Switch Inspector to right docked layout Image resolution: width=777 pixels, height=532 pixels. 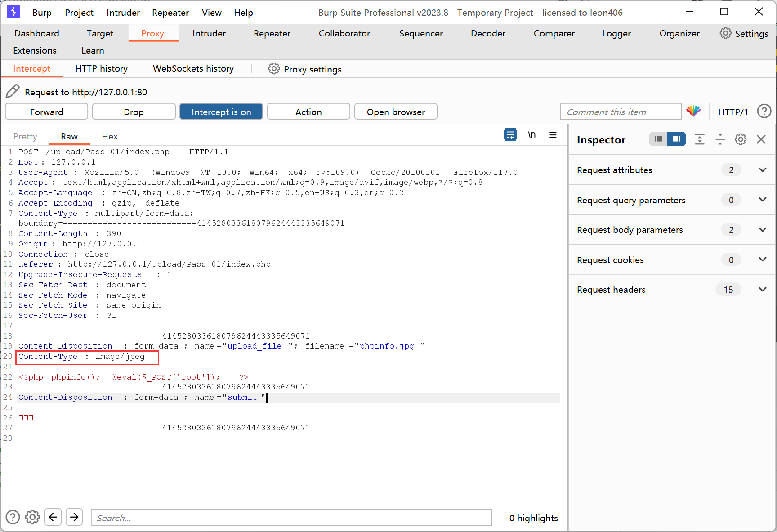pyautogui.click(x=676, y=139)
